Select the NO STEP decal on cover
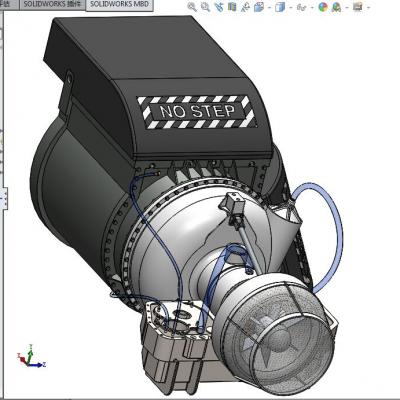The image size is (400, 400). coord(197,112)
